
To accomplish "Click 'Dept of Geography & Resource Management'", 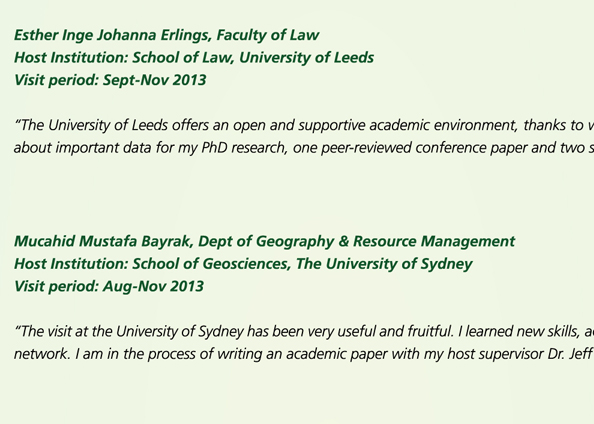I will (x=356, y=241).
